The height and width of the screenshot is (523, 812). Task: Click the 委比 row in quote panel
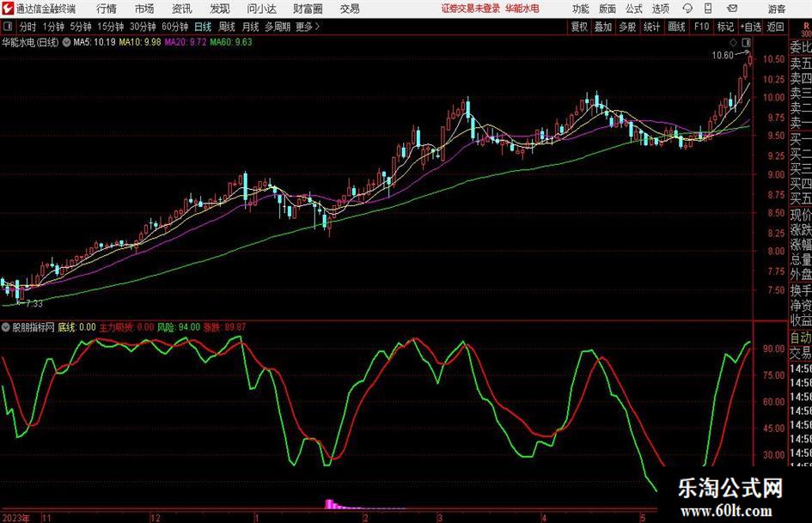(801, 47)
